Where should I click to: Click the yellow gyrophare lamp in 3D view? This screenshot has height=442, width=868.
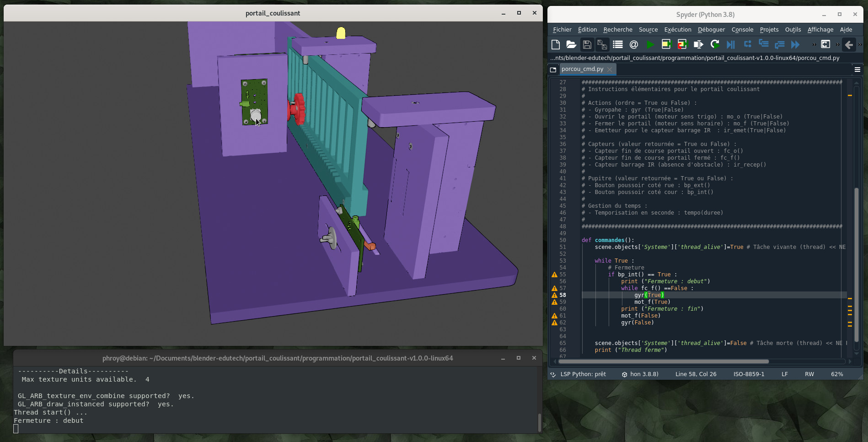(x=341, y=33)
